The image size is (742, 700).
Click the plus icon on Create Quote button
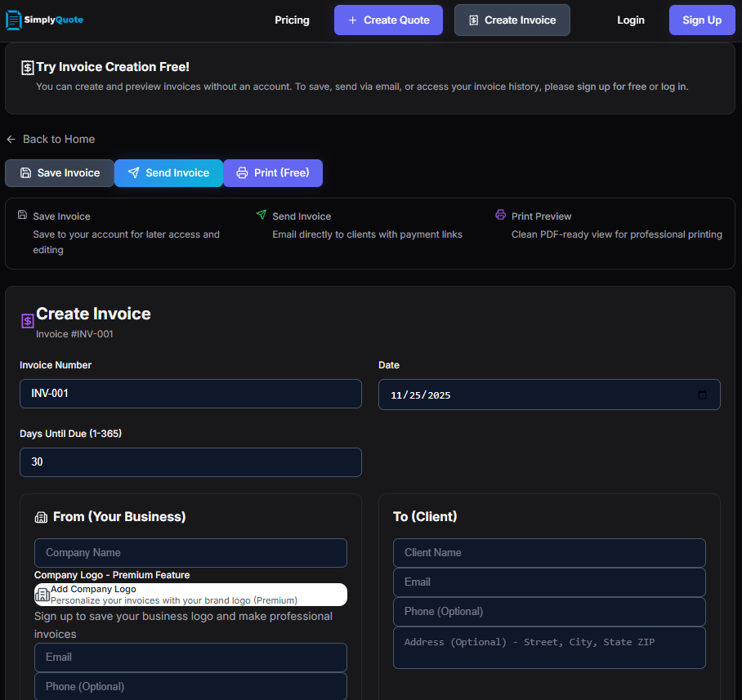click(x=352, y=20)
